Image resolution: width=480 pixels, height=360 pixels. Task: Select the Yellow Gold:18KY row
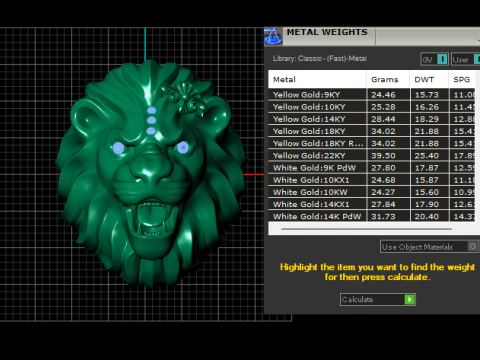(x=372, y=131)
